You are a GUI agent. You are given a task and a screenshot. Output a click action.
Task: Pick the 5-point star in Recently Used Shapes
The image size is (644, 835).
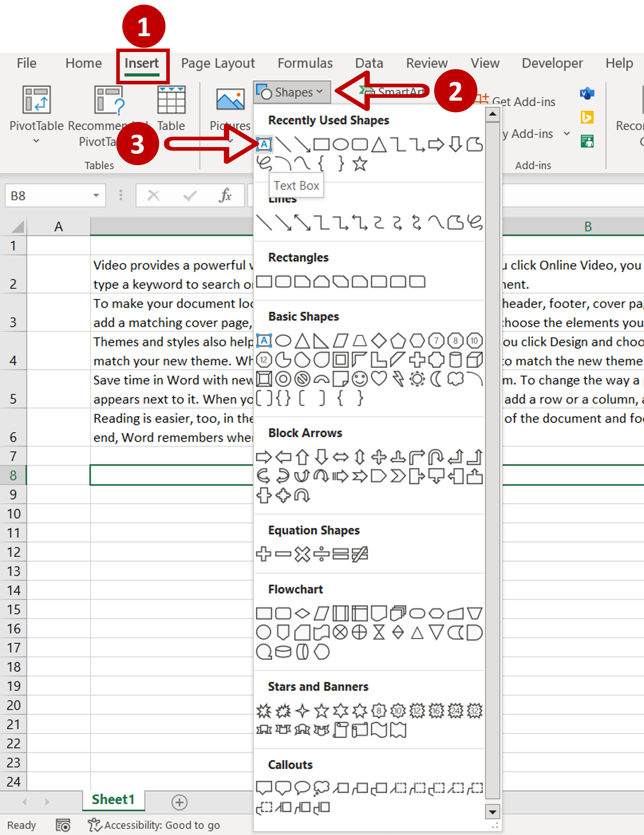[x=360, y=164]
